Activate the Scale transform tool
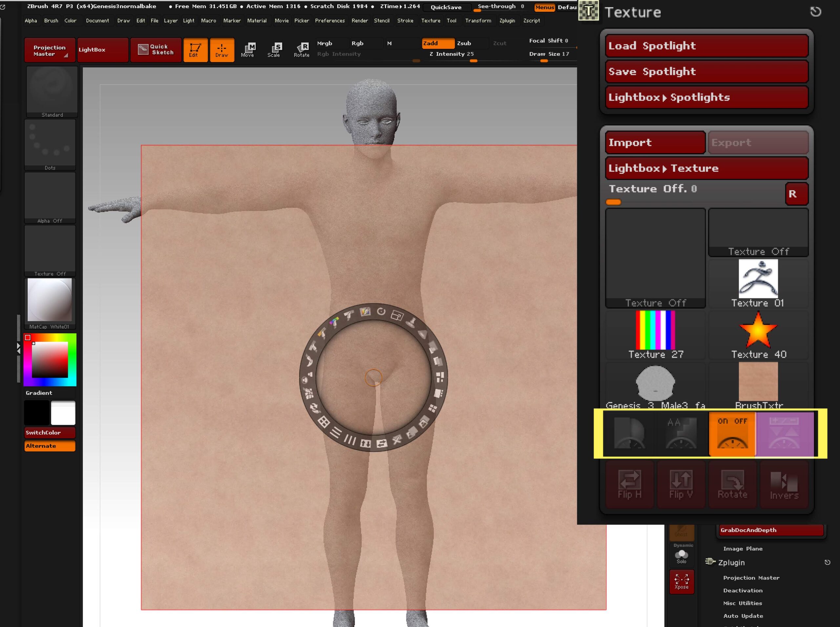Image resolution: width=840 pixels, height=627 pixels. [274, 50]
